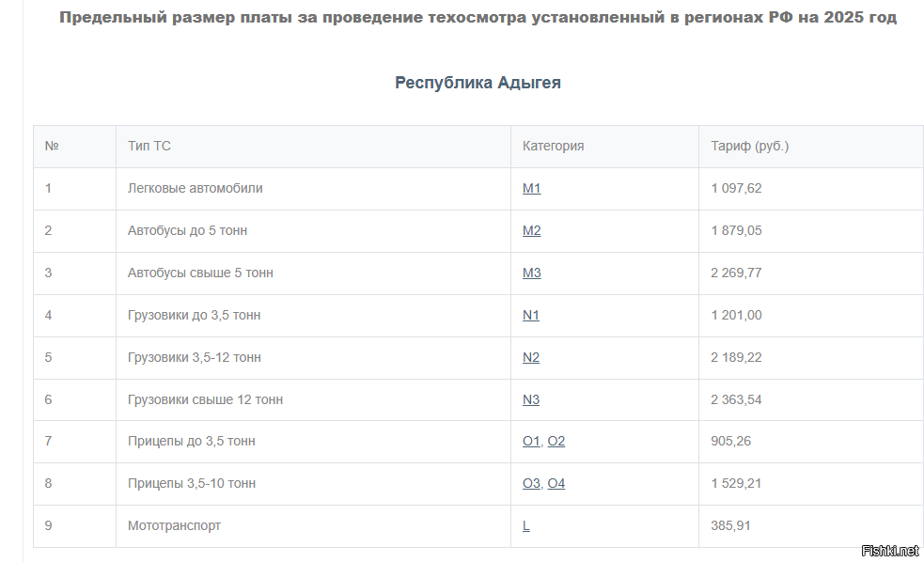Open the M1 category link
Image resolution: width=924 pixels, height=562 pixels.
click(531, 189)
